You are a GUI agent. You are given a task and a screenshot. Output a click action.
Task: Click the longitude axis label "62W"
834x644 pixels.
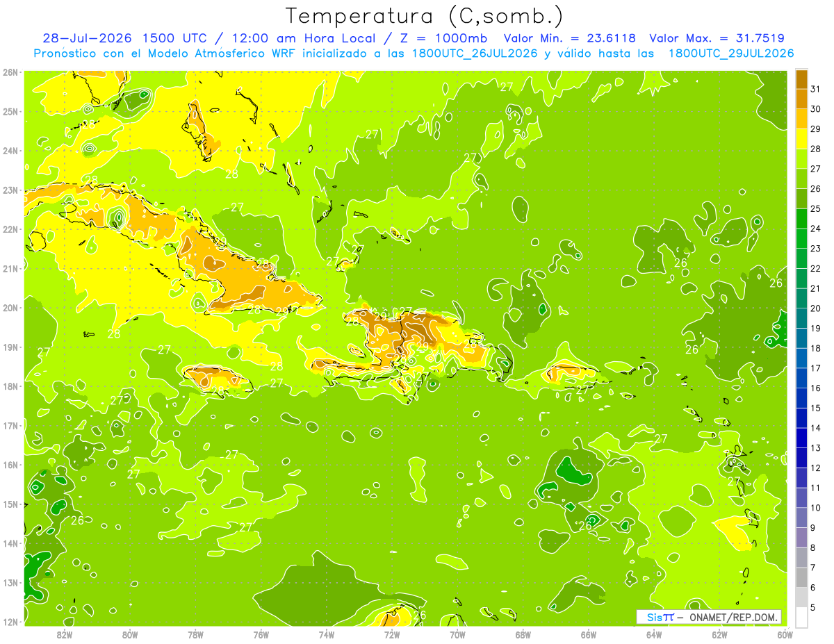(719, 634)
